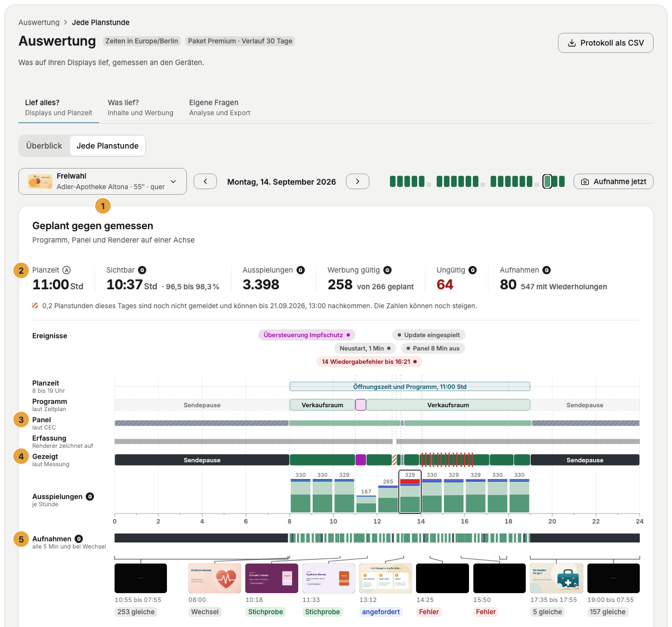Open the 14 Wiedergabefehler bis 16:21 event
The width and height of the screenshot is (672, 627).
coord(369,362)
